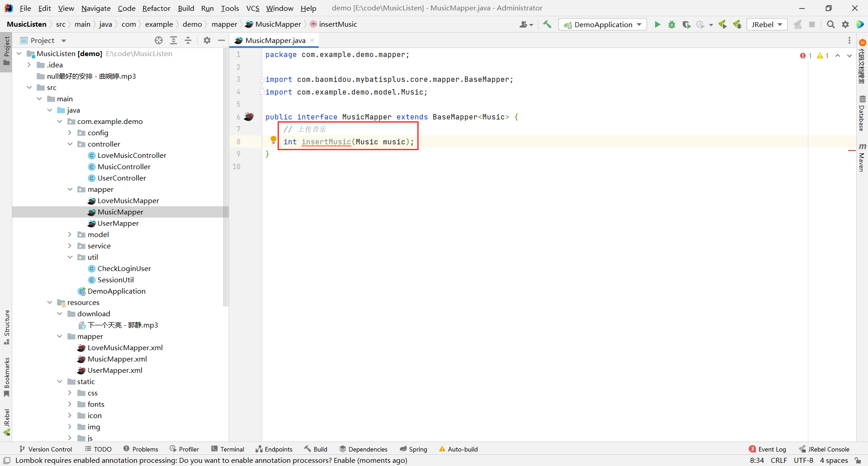Viewport: 868px width, 466px height.
Task: Click the red error count indicator
Action: point(806,56)
